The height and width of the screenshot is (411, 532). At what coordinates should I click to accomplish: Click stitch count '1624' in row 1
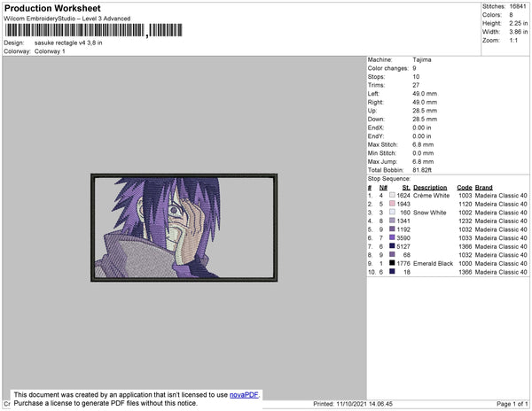[403, 196]
